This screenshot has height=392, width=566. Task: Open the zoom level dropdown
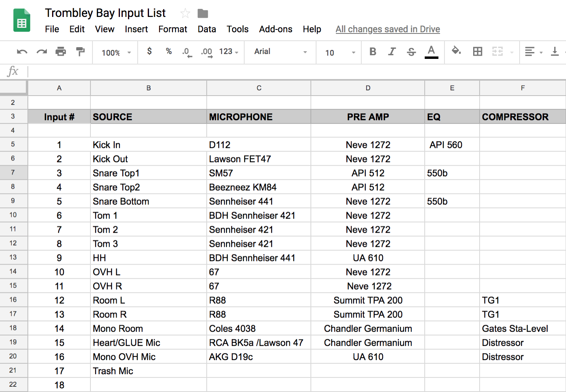coord(115,52)
